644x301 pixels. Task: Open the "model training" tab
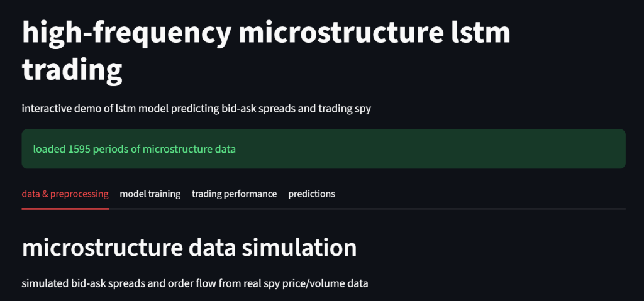[x=150, y=194]
